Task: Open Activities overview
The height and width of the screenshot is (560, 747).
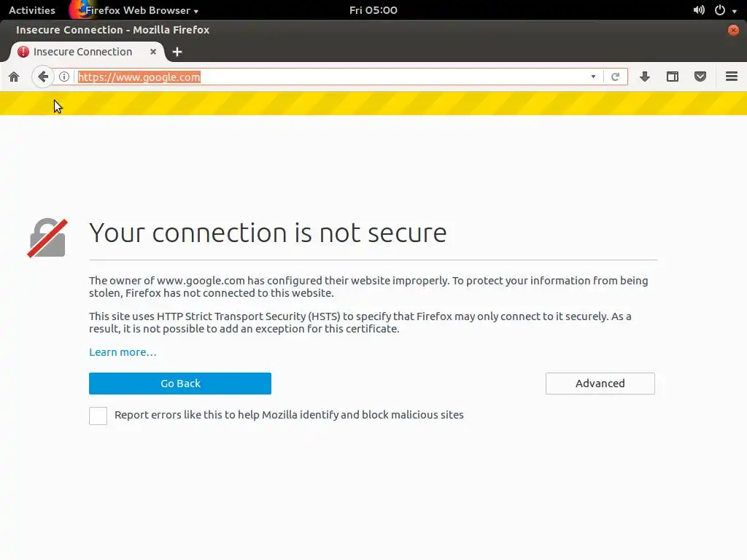Action: coord(32,10)
